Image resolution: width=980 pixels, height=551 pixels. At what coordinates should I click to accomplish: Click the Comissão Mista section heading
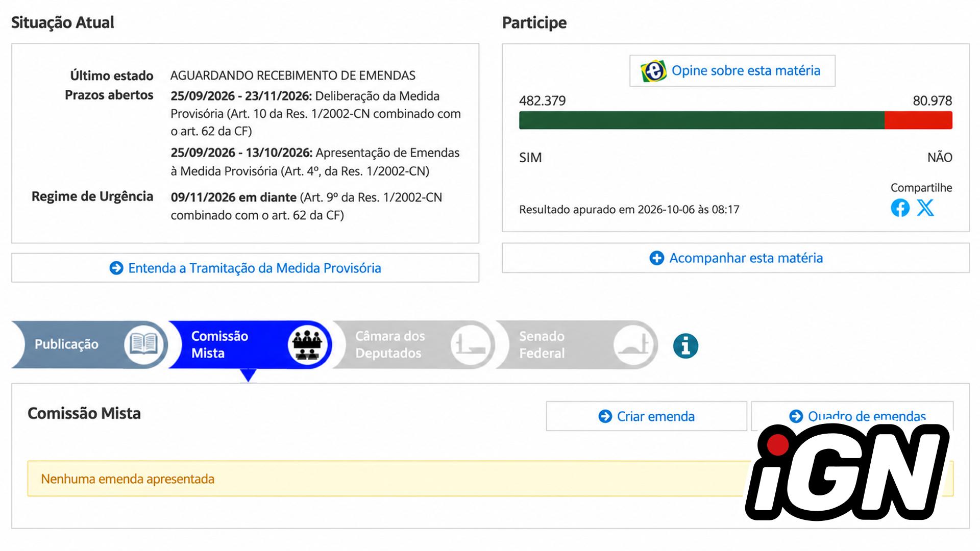click(x=84, y=413)
